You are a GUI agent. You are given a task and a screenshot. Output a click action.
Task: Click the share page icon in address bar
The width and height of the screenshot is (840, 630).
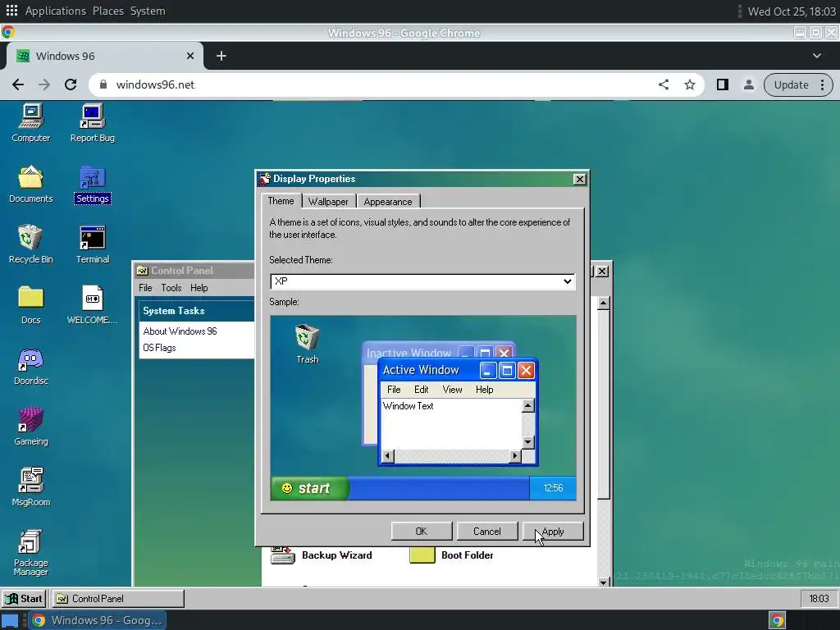663,84
